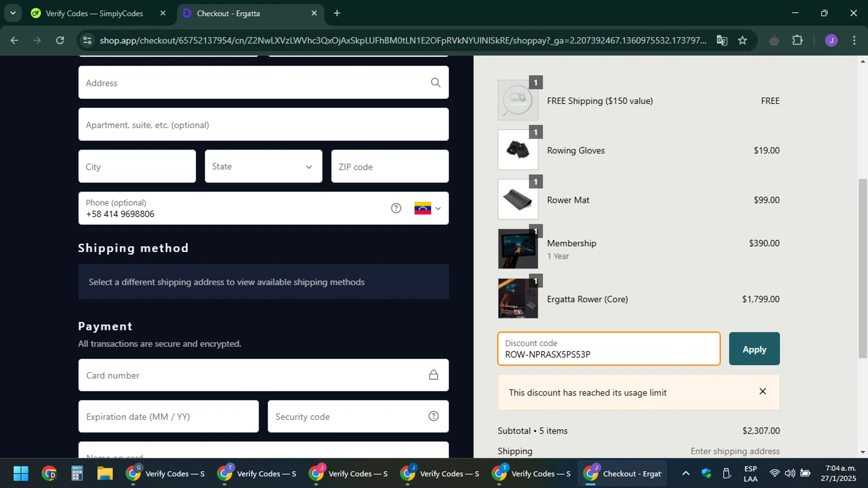Dismiss the usage limit error message

coord(763,392)
